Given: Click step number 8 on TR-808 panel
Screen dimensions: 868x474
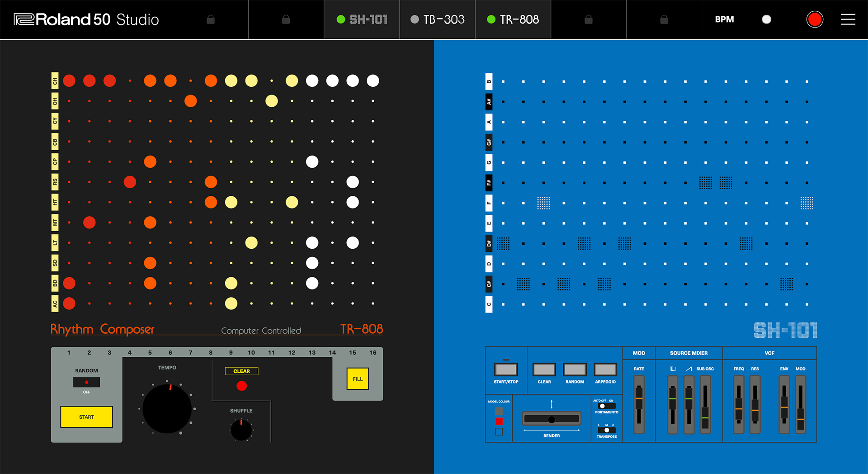Looking at the screenshot, I should (x=211, y=352).
